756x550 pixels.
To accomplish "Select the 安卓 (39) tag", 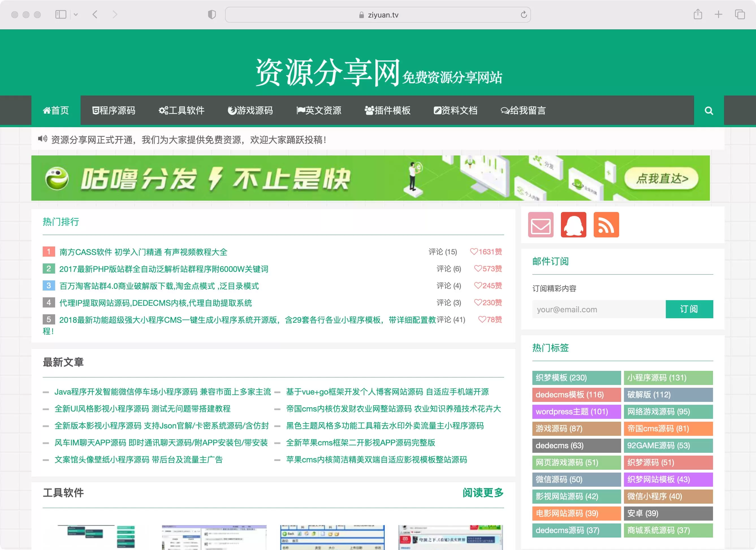I will pyautogui.click(x=668, y=514).
